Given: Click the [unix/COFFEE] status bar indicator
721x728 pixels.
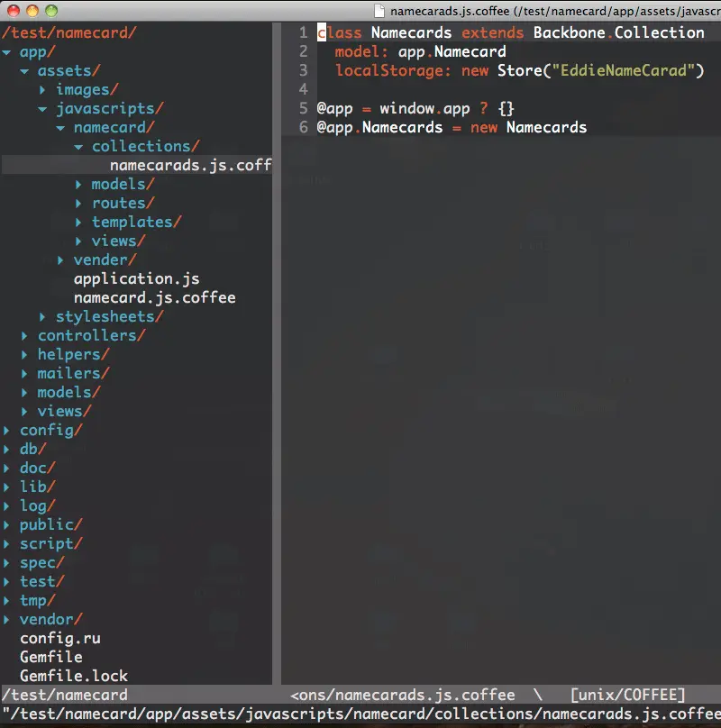Looking at the screenshot, I should tap(627, 695).
